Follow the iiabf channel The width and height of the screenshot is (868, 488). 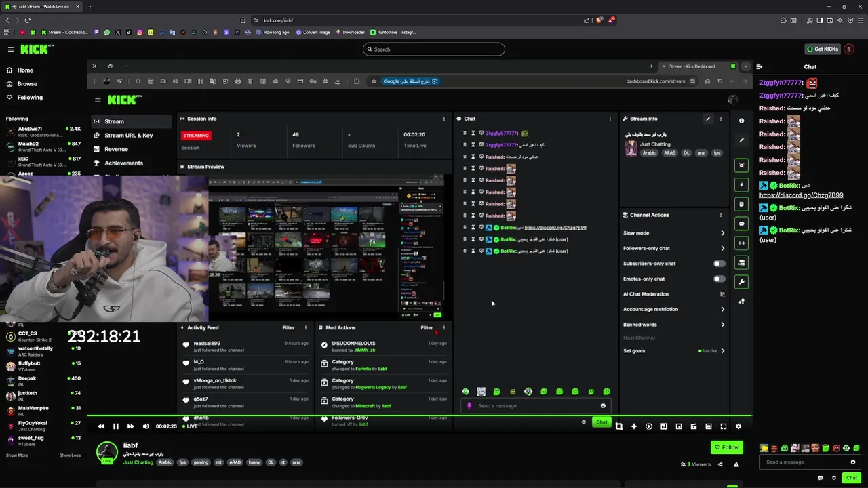pos(726,447)
